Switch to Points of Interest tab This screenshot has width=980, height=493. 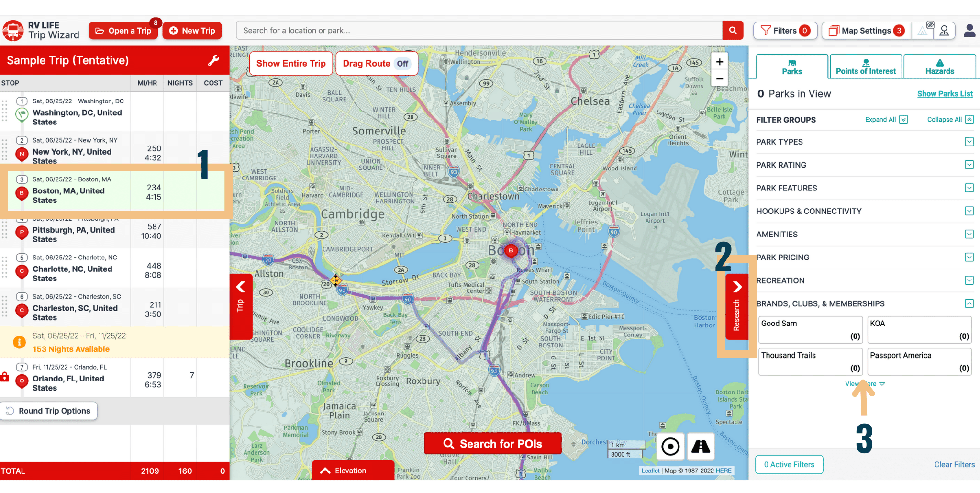click(866, 67)
